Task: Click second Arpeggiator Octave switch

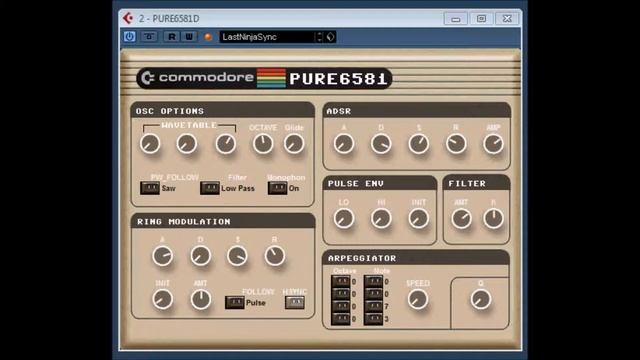Action: [x=341, y=294]
